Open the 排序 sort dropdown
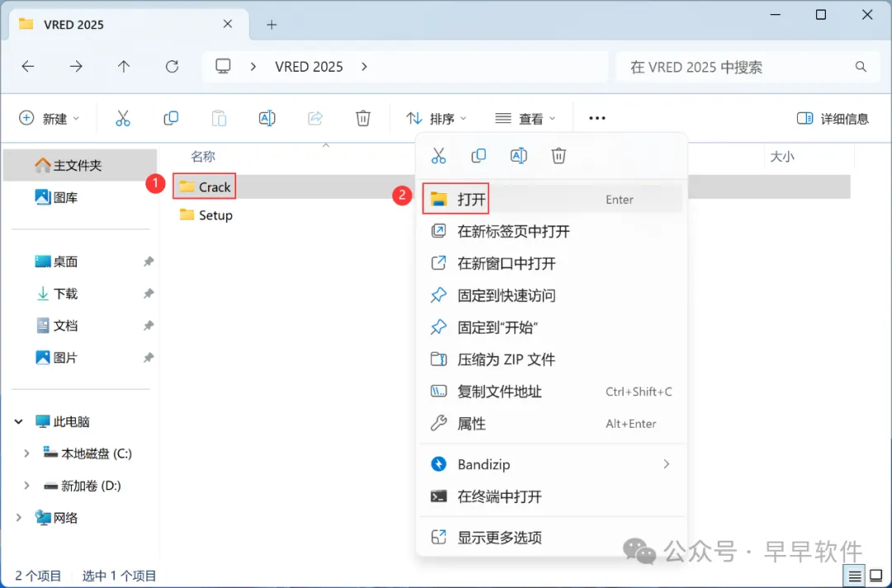This screenshot has height=588, width=892. [436, 118]
